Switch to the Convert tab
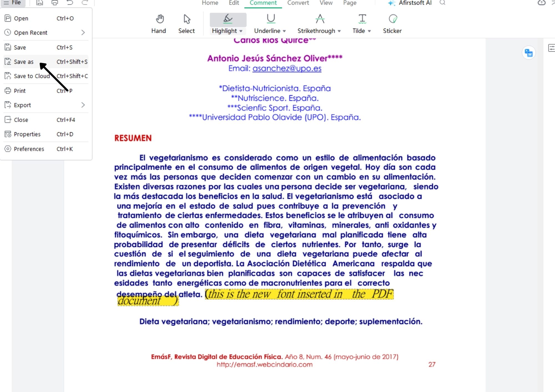 tap(298, 3)
